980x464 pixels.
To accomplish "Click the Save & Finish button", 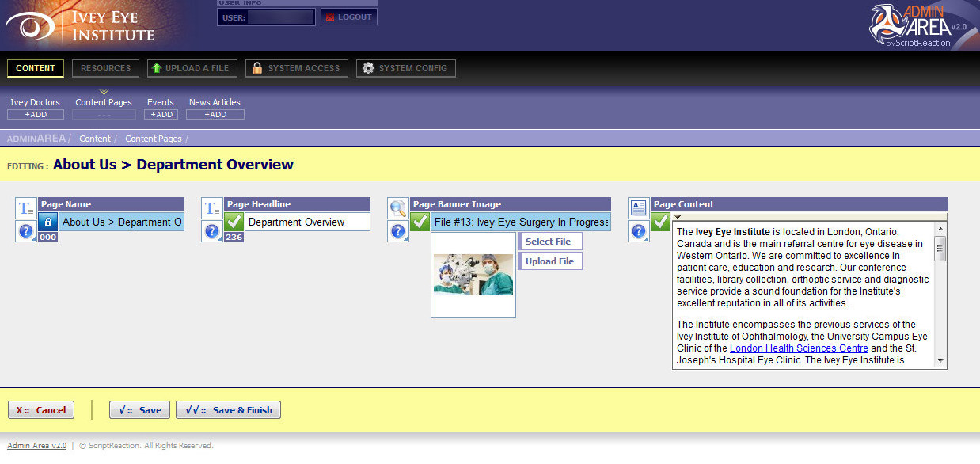I will [x=229, y=410].
